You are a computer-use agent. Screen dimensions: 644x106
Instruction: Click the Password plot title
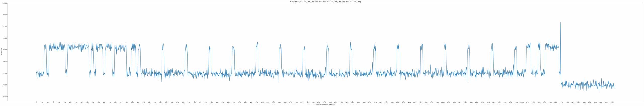(325, 2)
